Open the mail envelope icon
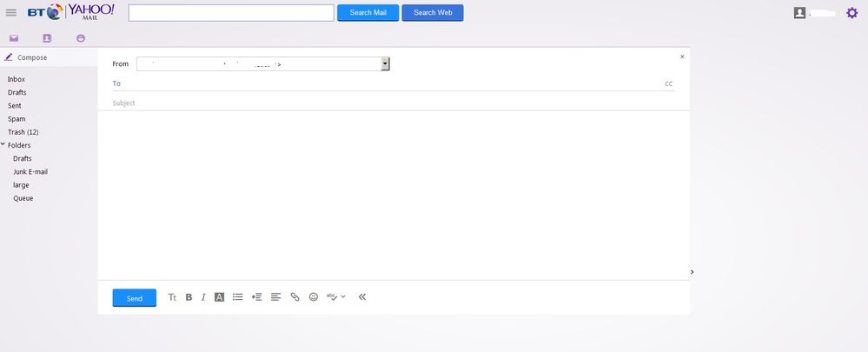This screenshot has width=868, height=352. click(x=14, y=38)
